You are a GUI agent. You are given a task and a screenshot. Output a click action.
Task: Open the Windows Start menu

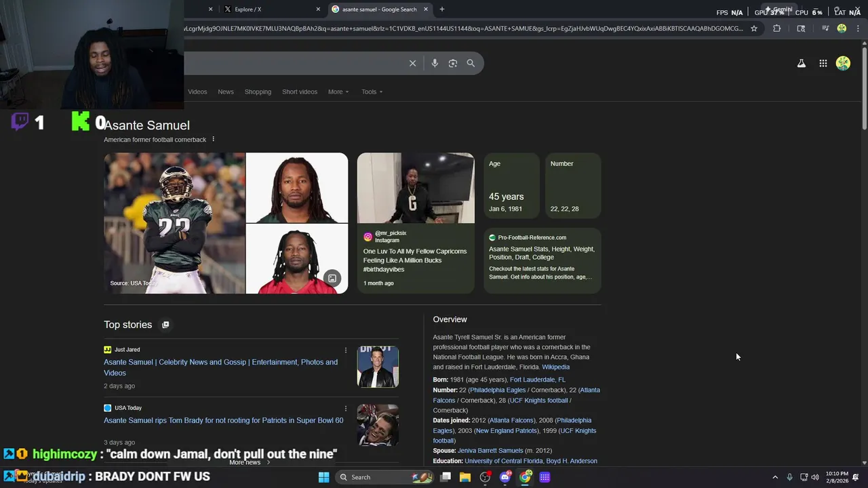pos(323,477)
